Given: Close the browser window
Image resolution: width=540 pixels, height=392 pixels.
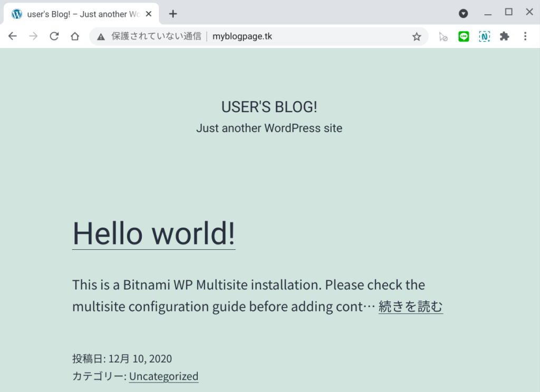Looking at the screenshot, I should (529, 12).
